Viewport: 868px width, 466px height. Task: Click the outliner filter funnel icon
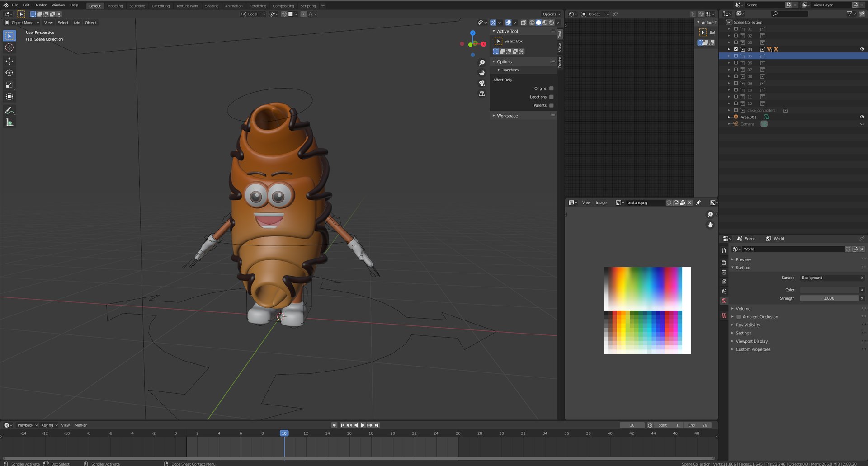[849, 14]
